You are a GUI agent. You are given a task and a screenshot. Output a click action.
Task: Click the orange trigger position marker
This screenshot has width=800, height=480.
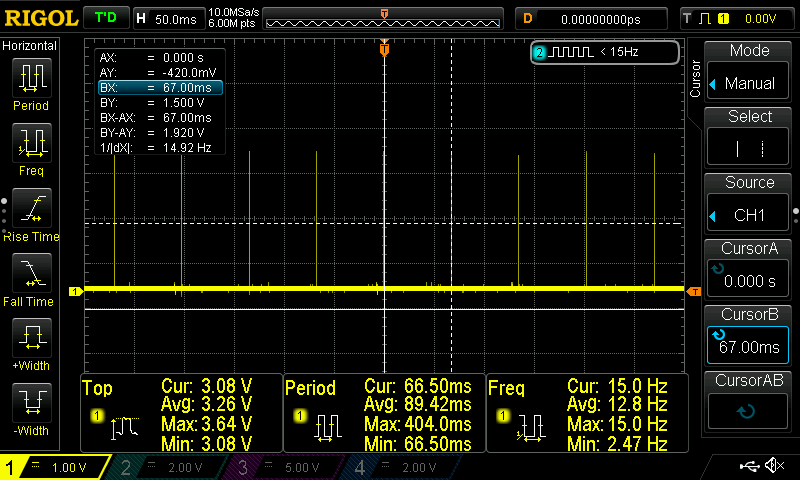(x=384, y=49)
